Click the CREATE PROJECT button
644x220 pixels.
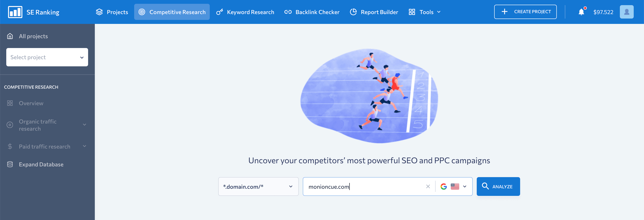[x=525, y=12]
